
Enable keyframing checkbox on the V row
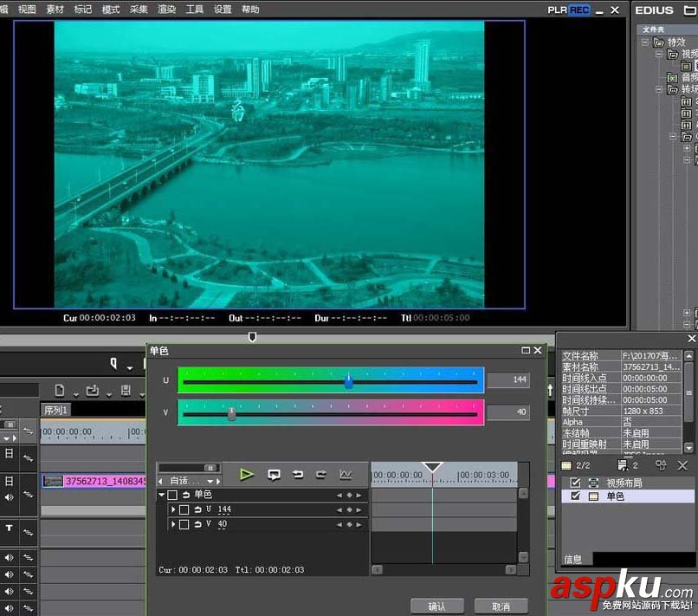(184, 525)
